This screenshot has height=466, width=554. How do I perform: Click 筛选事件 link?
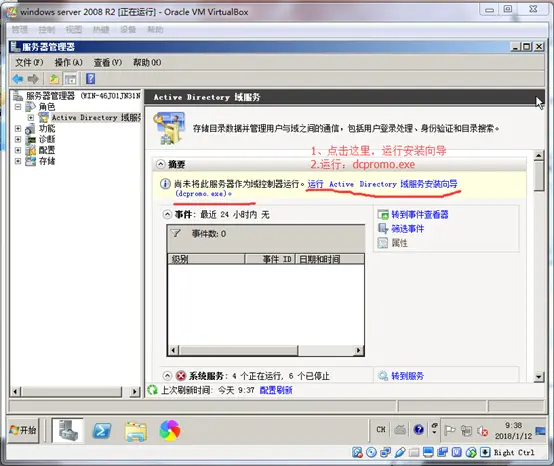click(x=408, y=229)
